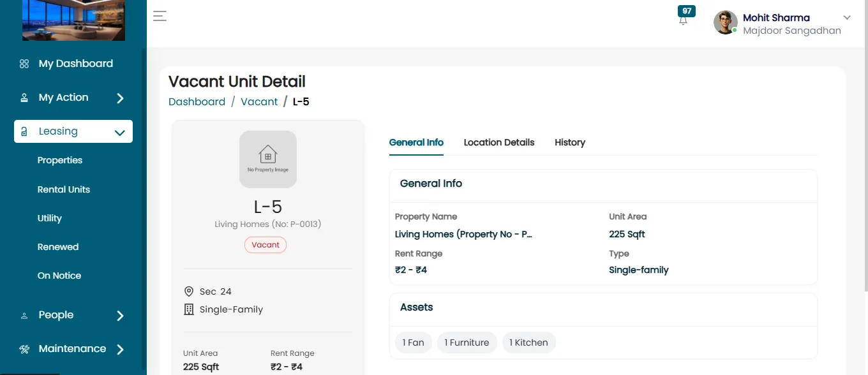Click the building icon beside Single-Family
Image resolution: width=868 pixels, height=375 pixels.
tap(188, 309)
